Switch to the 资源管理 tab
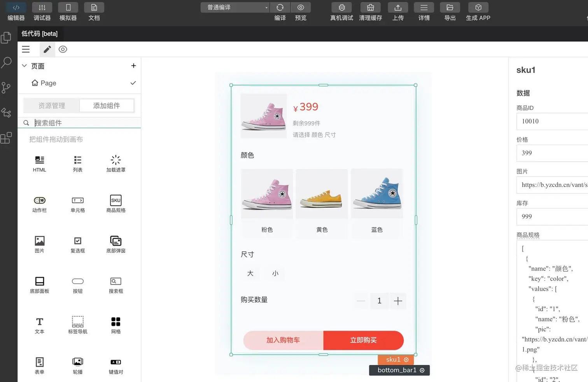The height and width of the screenshot is (382, 588). [x=51, y=105]
